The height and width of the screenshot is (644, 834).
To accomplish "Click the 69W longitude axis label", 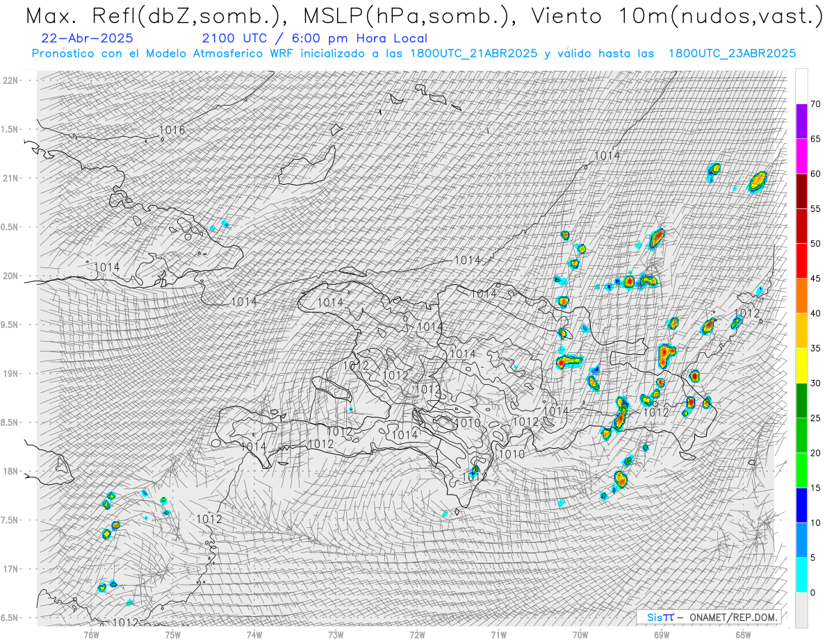I will (662, 634).
